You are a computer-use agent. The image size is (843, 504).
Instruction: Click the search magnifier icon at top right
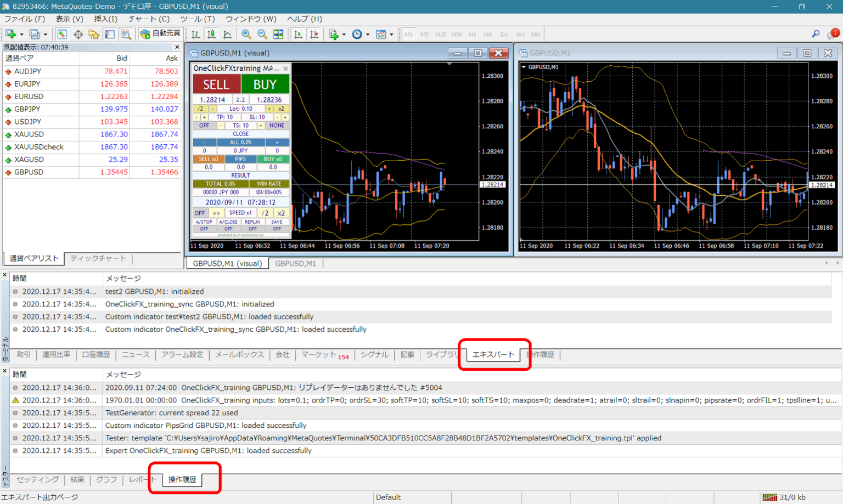[x=816, y=34]
